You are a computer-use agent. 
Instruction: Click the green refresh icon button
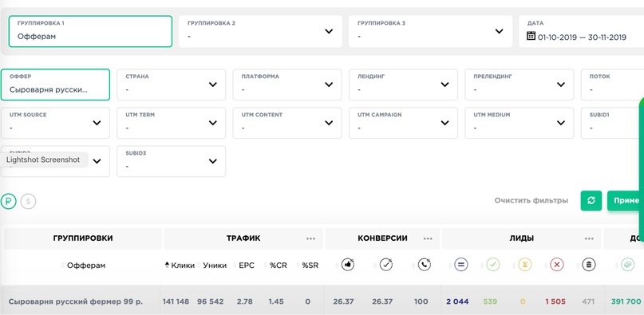[x=591, y=201]
